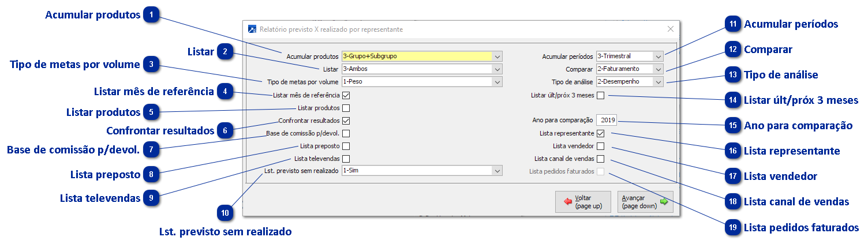868x248 pixels.
Task: Toggle the Lista representante checkbox
Action: tap(601, 133)
